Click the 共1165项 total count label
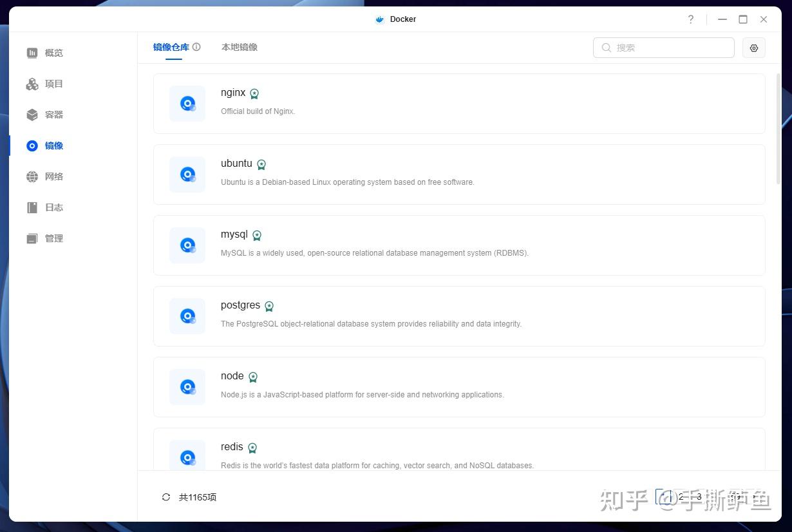 [198, 497]
